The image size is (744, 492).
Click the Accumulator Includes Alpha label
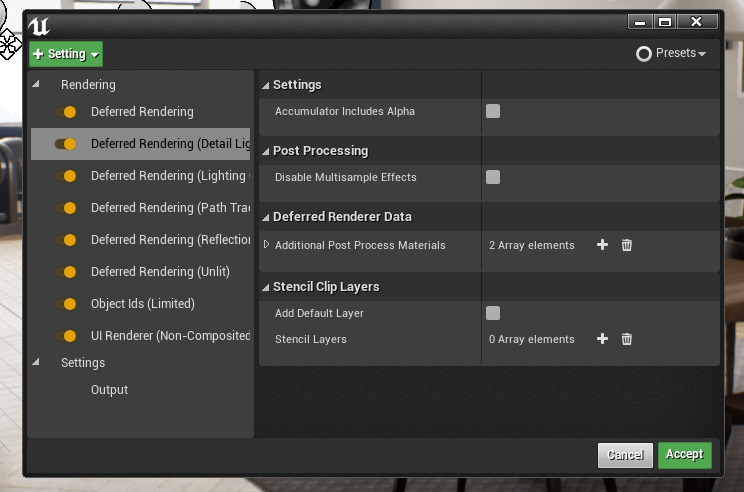[x=345, y=111]
